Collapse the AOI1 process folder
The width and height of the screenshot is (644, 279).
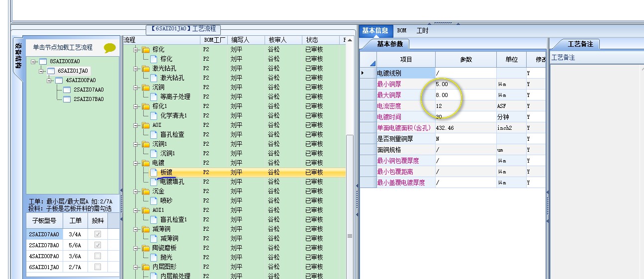pyautogui.click(x=135, y=210)
